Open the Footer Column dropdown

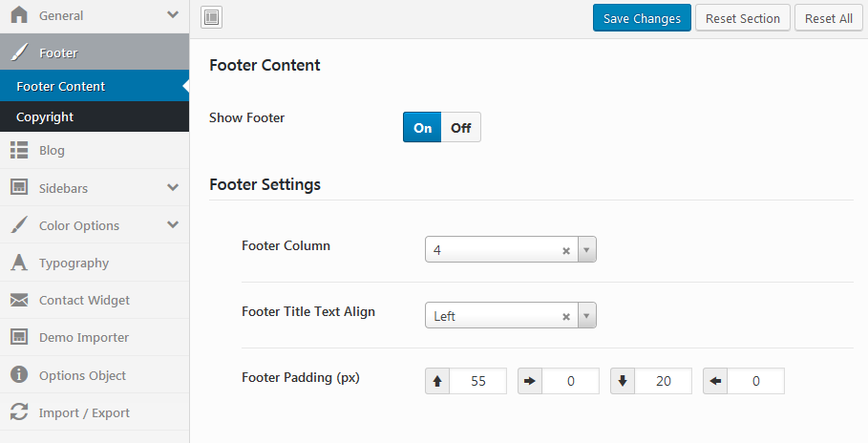[x=587, y=251]
